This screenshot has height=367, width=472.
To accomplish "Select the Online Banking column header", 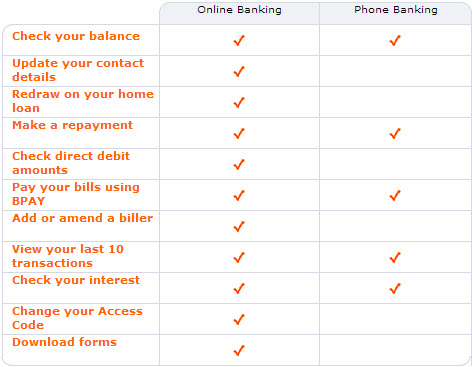I will coord(239,10).
